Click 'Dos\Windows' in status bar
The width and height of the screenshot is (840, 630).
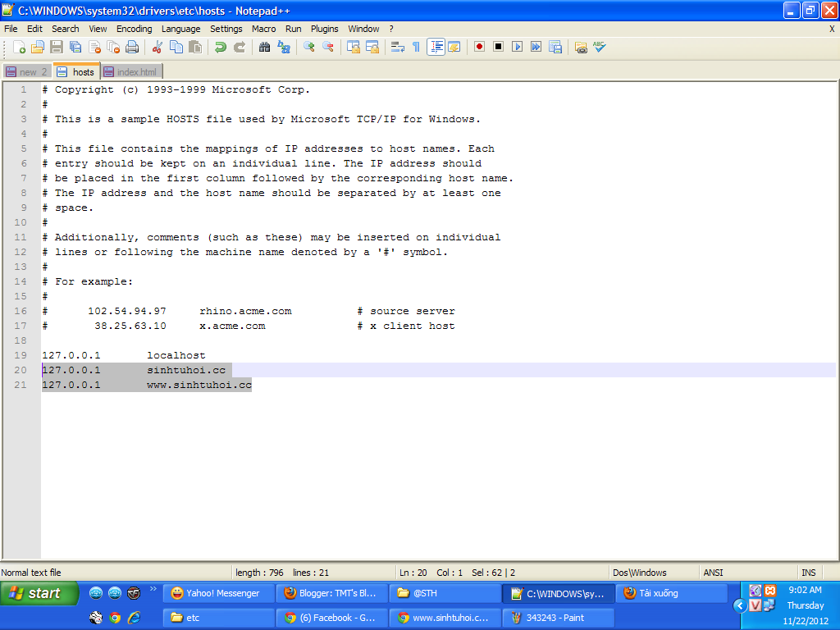coord(640,573)
